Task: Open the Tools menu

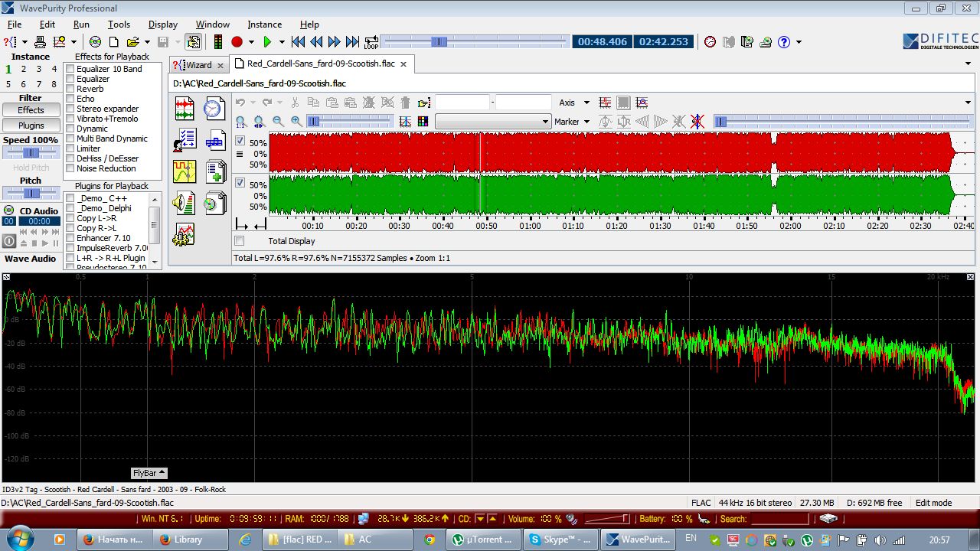Action: click(x=119, y=24)
